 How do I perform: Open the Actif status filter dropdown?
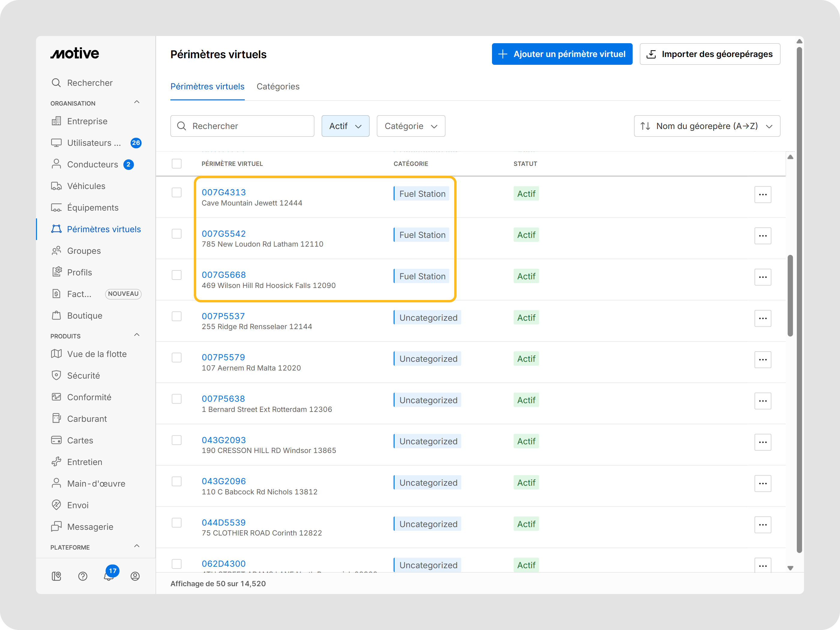coord(345,126)
